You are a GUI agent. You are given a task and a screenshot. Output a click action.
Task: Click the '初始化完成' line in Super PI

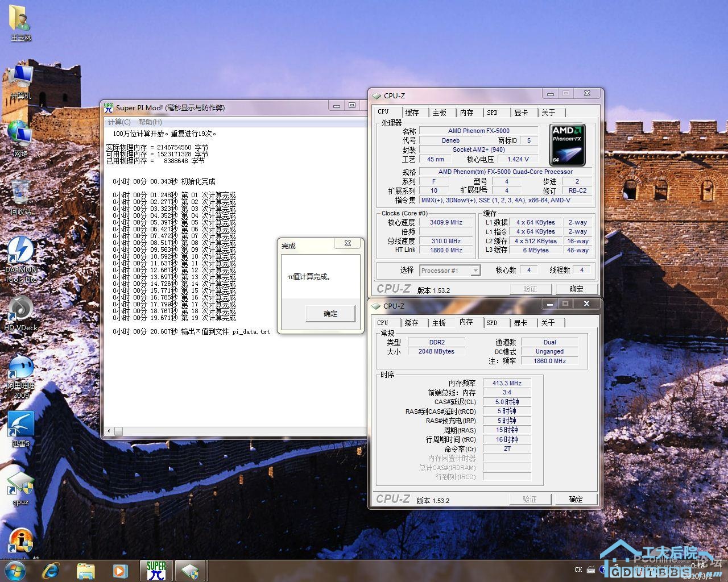(164, 181)
